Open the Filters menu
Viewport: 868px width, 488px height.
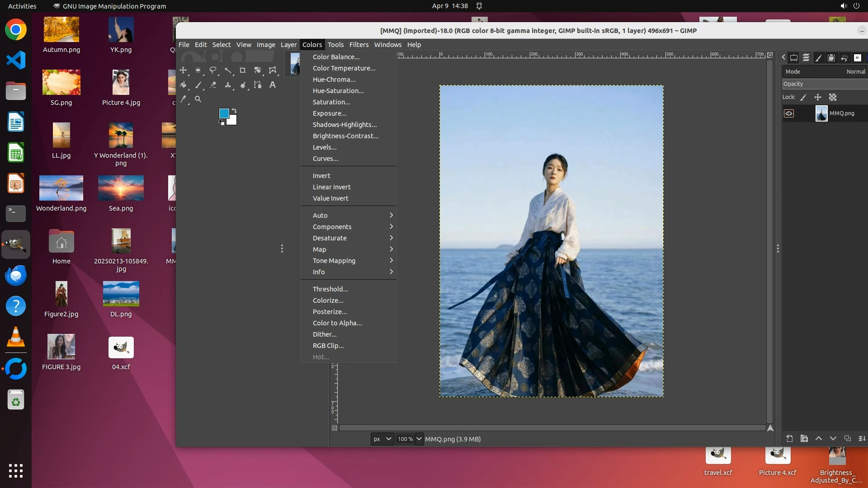tap(359, 45)
